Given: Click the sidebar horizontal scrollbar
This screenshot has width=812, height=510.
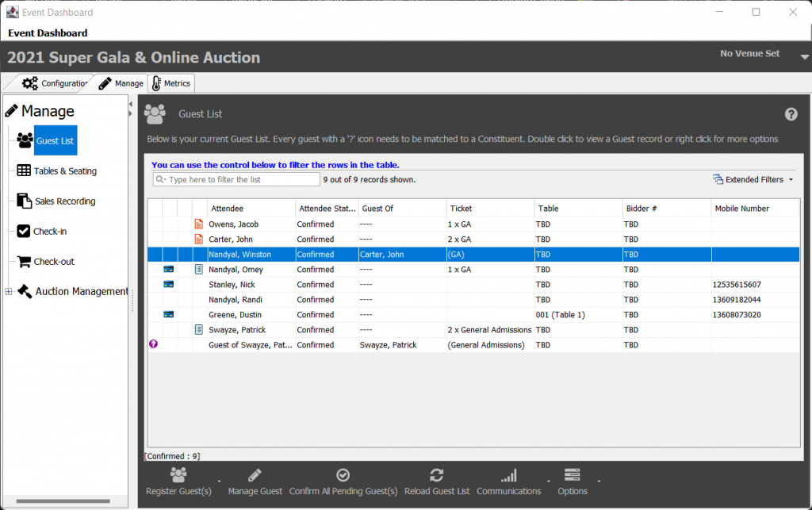Looking at the screenshot, I should coord(63,500).
